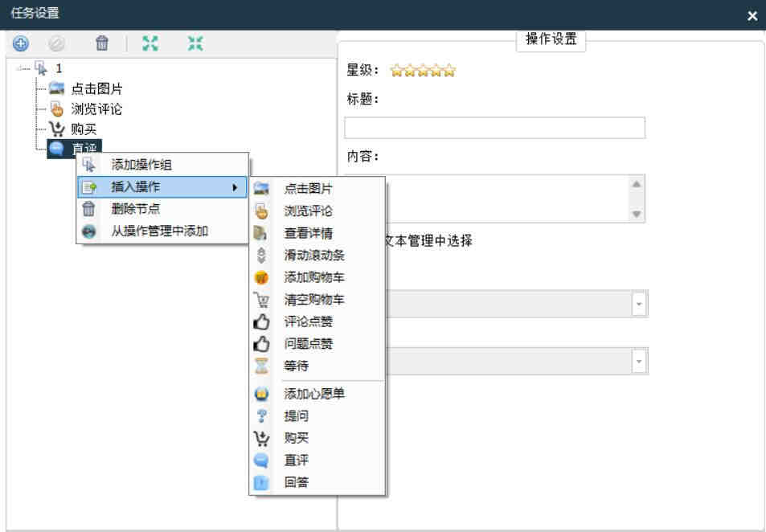
Task: Select 从操作管理中添加 context menu item
Action: 159,231
